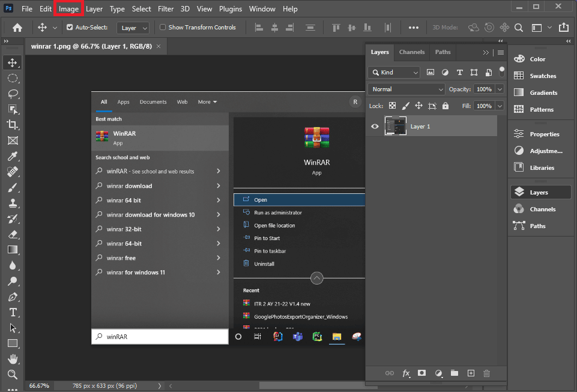Switch to the Channels tab
Image resolution: width=577 pixels, height=392 pixels.
pyautogui.click(x=412, y=52)
